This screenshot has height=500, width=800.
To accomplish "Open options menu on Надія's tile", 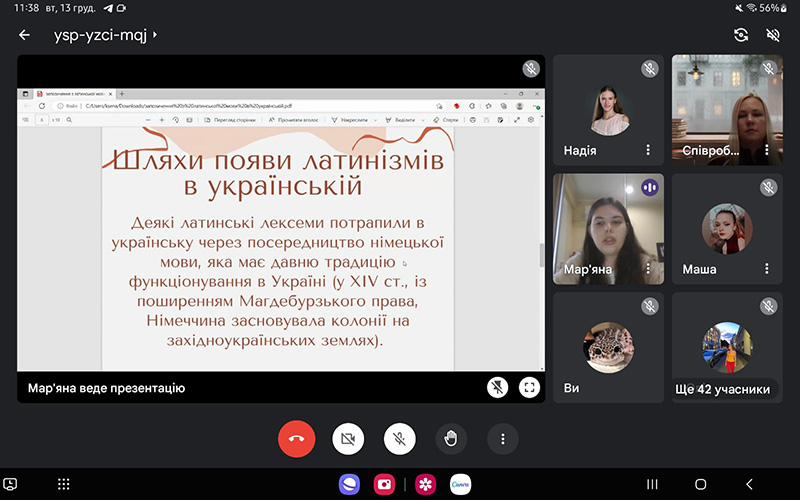I will click(648, 150).
